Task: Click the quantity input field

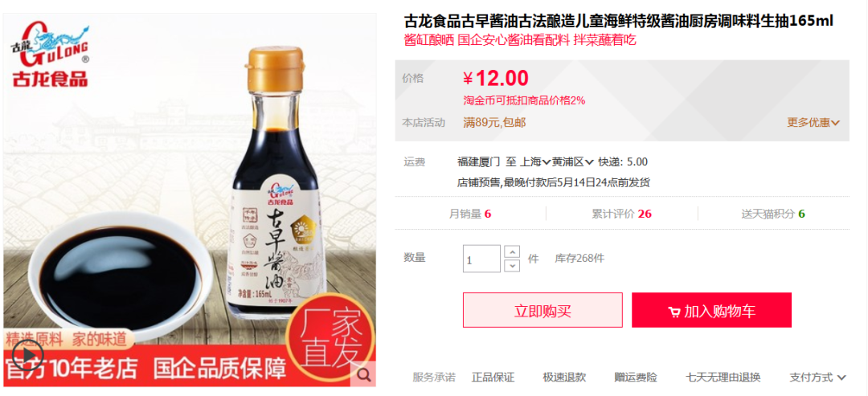Action: pos(481,259)
